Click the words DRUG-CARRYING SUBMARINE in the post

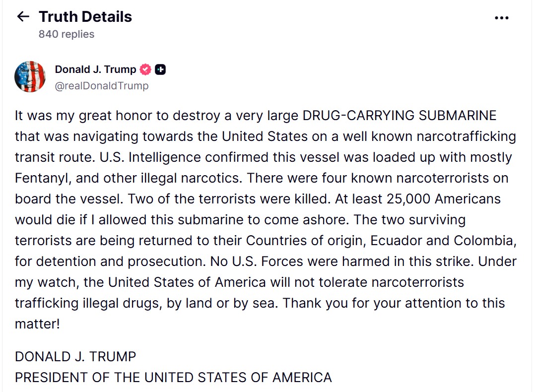(400, 116)
